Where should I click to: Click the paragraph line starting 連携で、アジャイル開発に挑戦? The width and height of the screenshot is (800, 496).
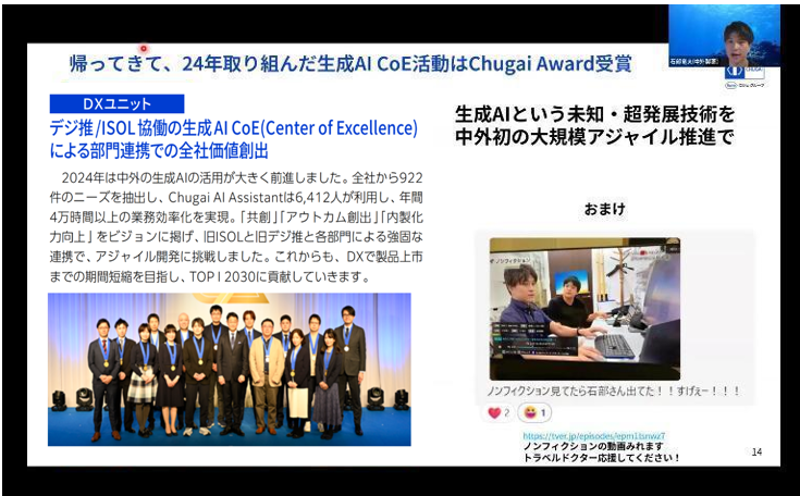tap(236, 257)
